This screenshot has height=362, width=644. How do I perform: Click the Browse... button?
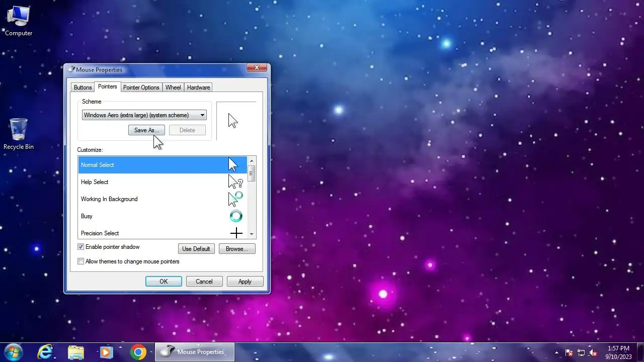(237, 249)
